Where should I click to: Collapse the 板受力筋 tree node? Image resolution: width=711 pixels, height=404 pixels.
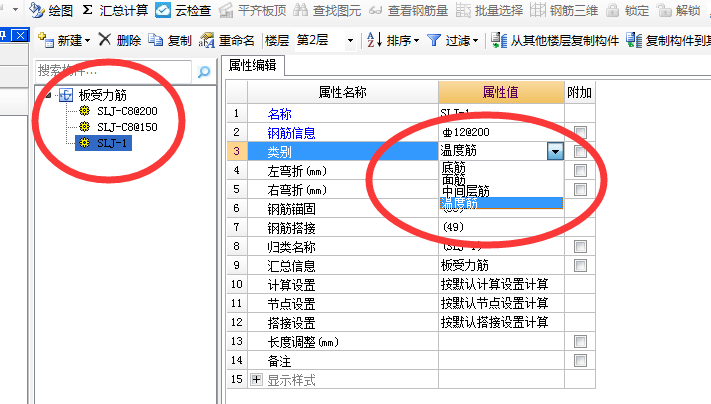(49, 95)
